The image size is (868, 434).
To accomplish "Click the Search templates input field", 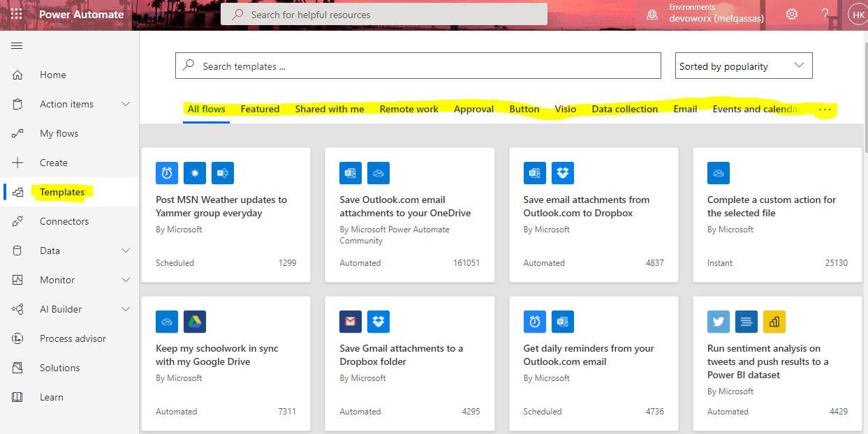I will [x=418, y=65].
